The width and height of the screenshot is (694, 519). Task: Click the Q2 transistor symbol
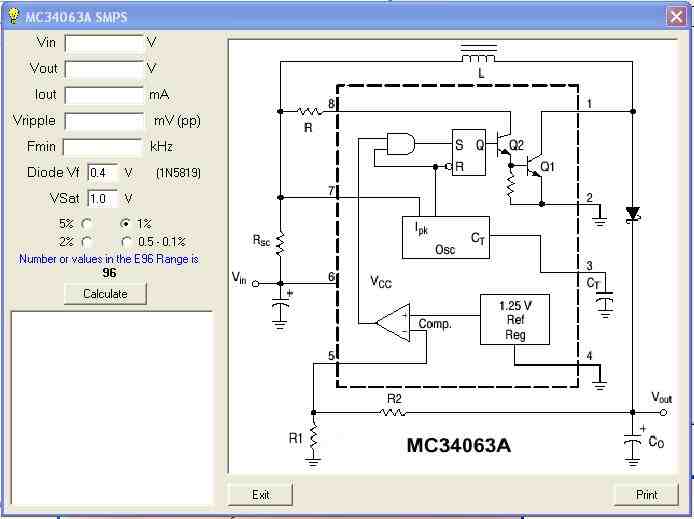pyautogui.click(x=504, y=143)
